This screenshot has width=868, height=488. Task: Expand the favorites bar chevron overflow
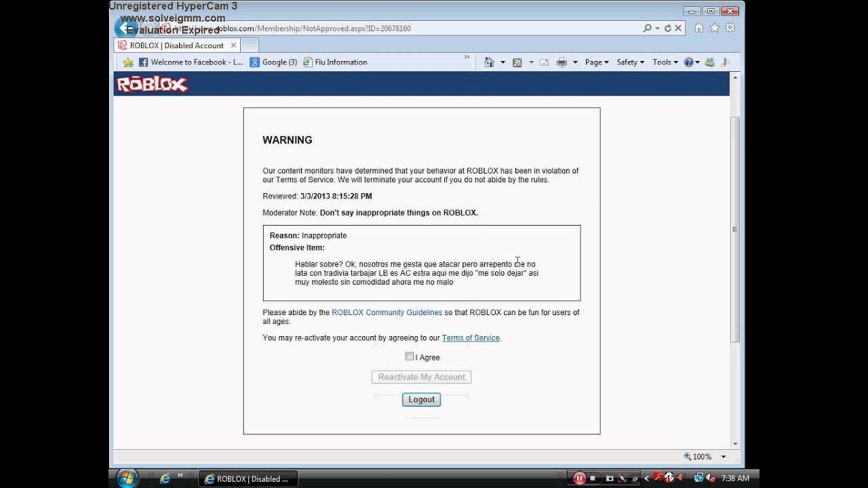[x=467, y=58]
